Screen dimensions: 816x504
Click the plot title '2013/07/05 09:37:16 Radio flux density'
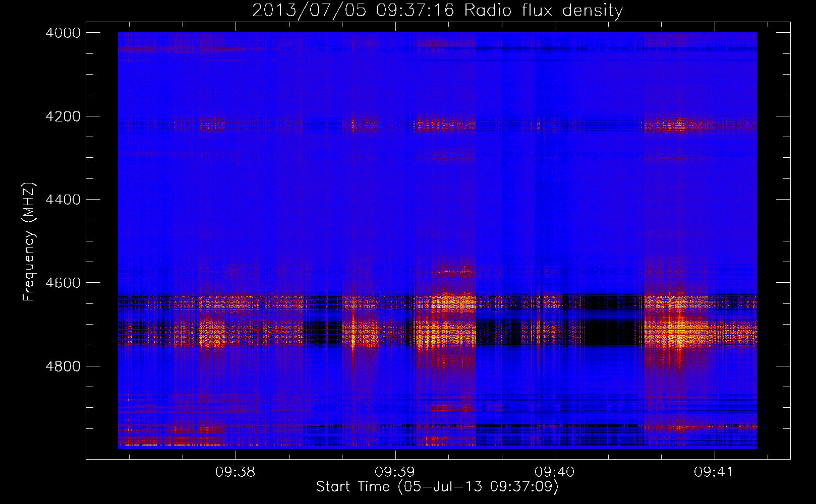(x=437, y=10)
